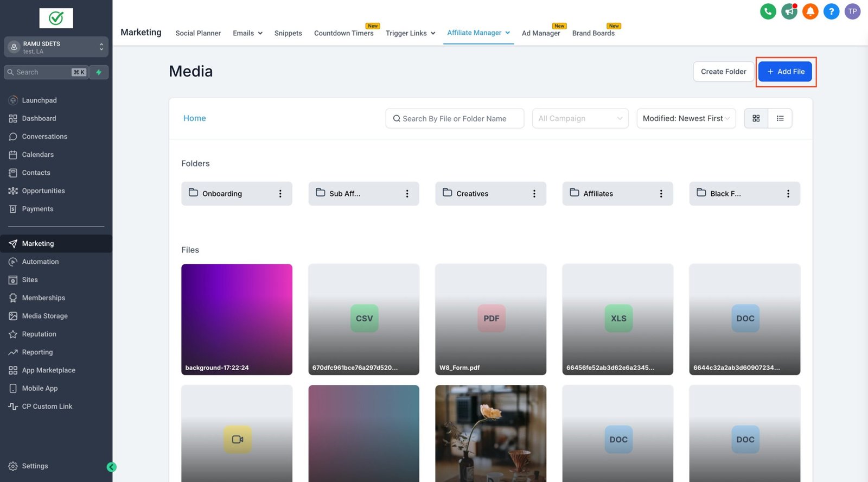Expand the All Campaign dropdown
868x482 pixels.
click(580, 118)
